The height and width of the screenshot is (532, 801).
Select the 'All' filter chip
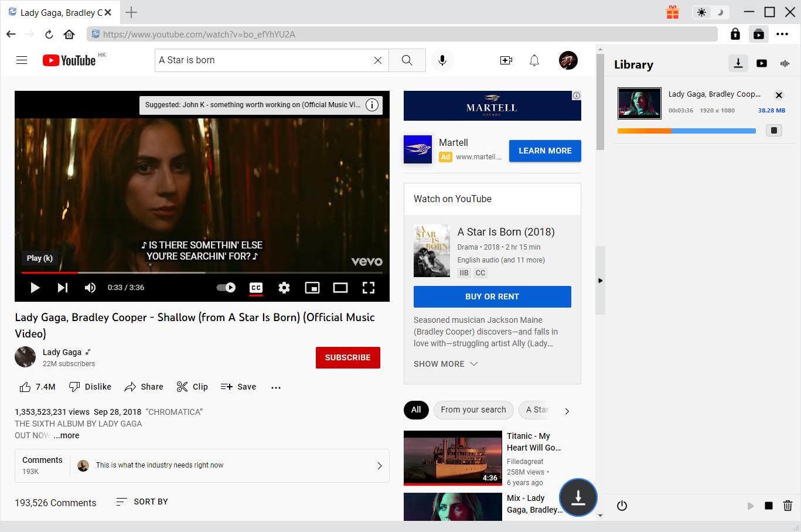(416, 410)
